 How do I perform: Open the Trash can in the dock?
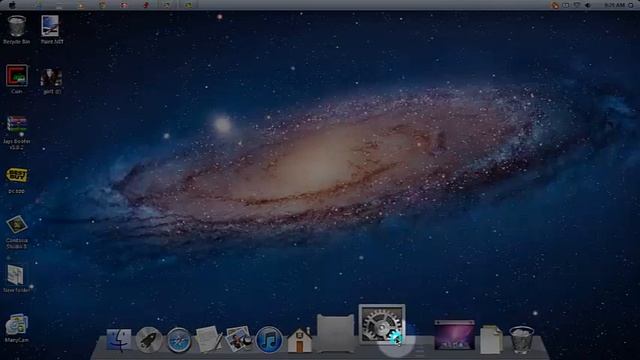click(x=521, y=339)
